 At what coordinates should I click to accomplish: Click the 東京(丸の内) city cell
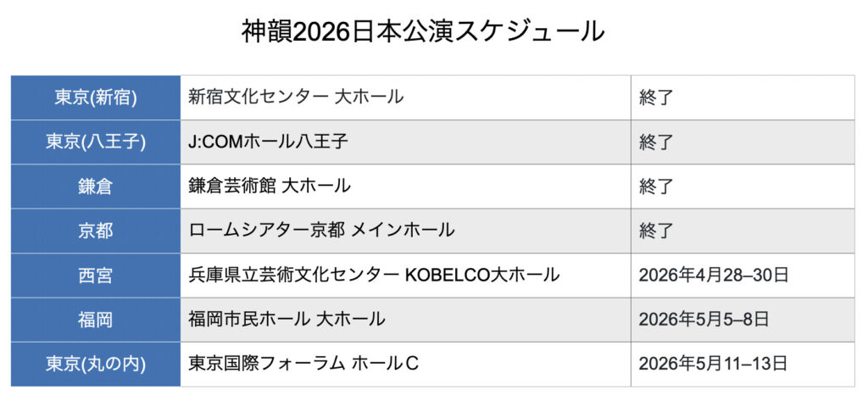point(96,364)
